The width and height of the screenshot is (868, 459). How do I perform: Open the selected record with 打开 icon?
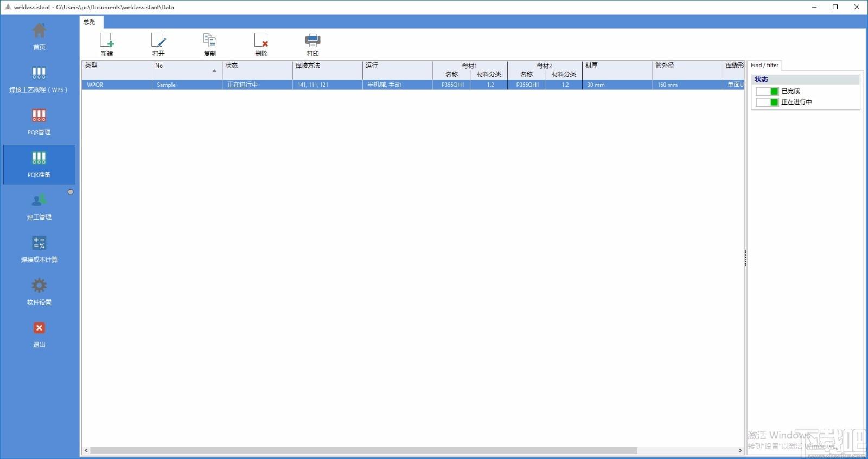(158, 41)
